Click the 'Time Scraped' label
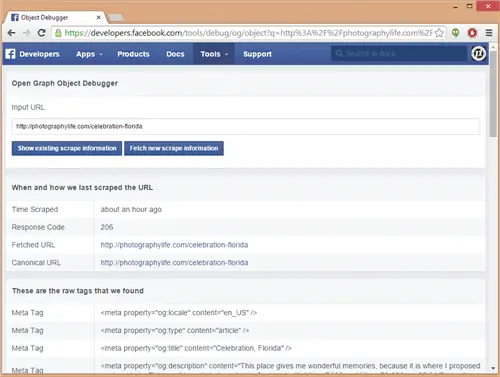 [x=35, y=209]
